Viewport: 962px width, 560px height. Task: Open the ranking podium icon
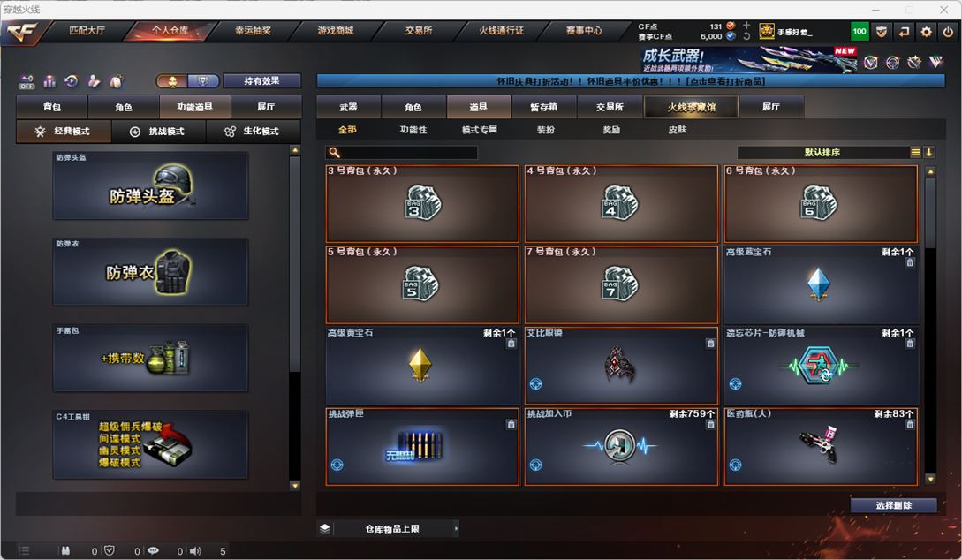[x=49, y=81]
